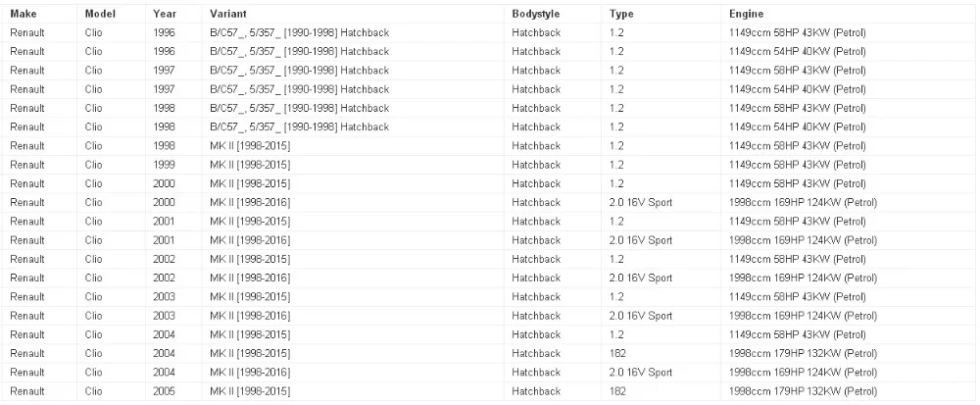Click the Variant cell in the 1999 row
The width and height of the screenshot is (980, 405).
(250, 165)
